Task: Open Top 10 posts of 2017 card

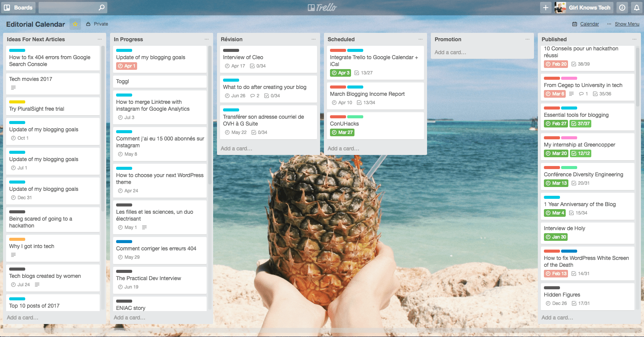Action: 53,303
